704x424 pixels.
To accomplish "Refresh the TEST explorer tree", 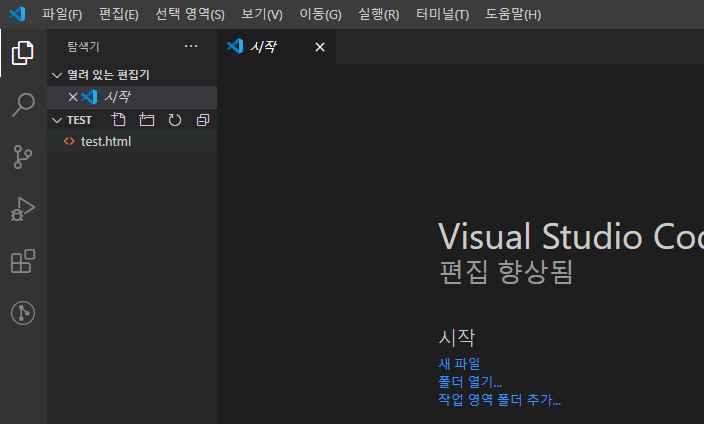I will tap(175, 120).
